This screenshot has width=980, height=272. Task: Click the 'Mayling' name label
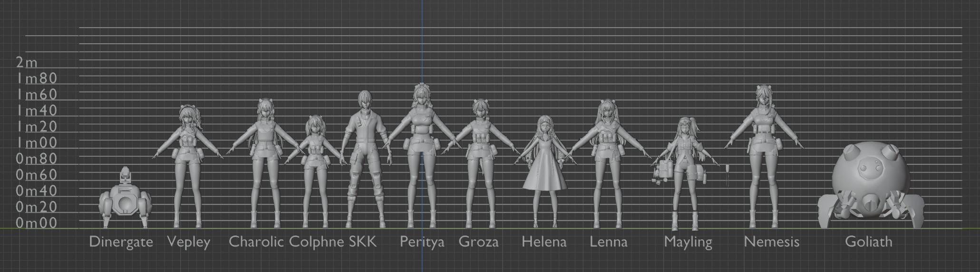coord(689,243)
